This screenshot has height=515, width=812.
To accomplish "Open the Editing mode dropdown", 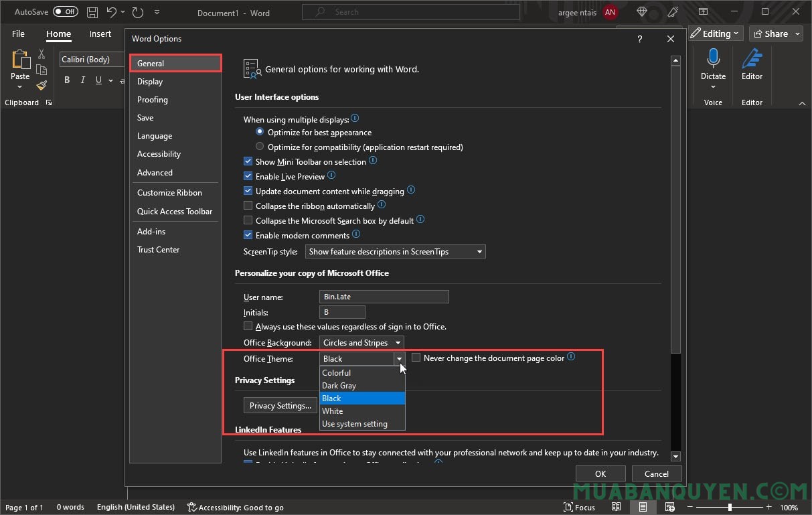I will pyautogui.click(x=716, y=33).
